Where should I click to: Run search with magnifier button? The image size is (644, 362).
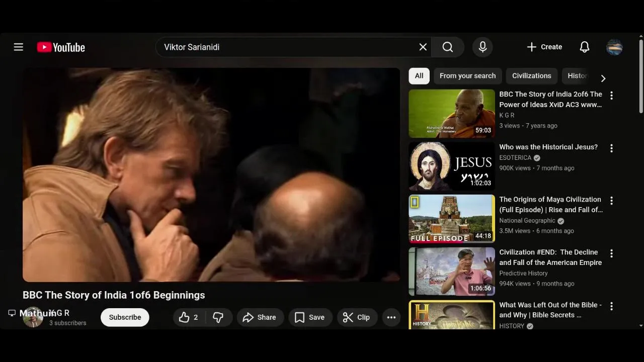(x=448, y=47)
